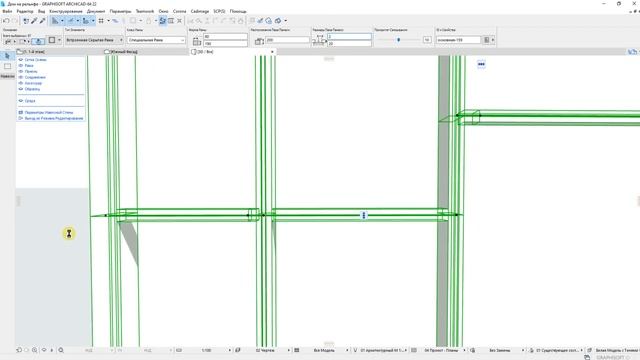Screen dimensions: 640x360
Task: Toggle visibility of Среда item
Action: pos(21,100)
